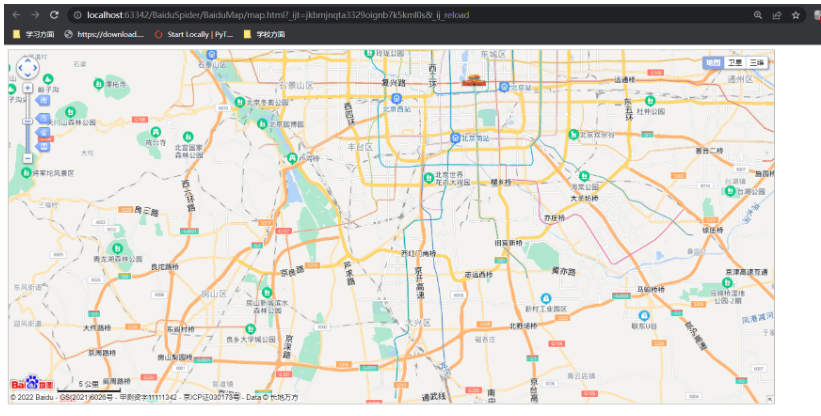The width and height of the screenshot is (821, 416).
Task: Open the 学校方面 bookmark folder
Action: [x=264, y=35]
